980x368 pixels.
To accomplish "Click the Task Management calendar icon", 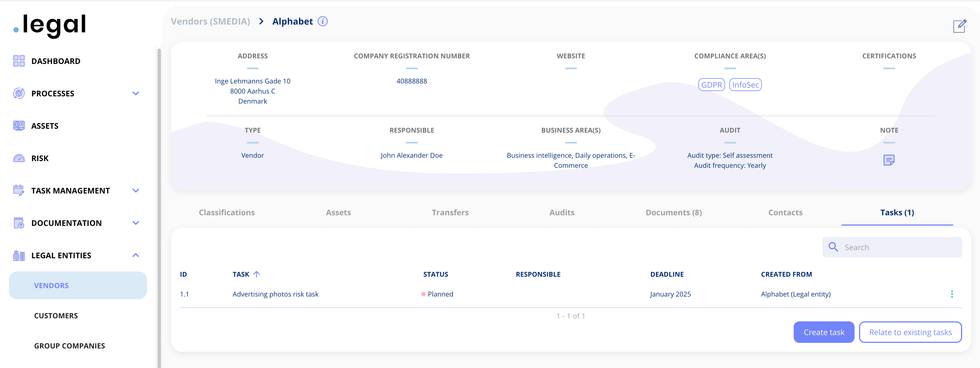I will (x=19, y=190).
